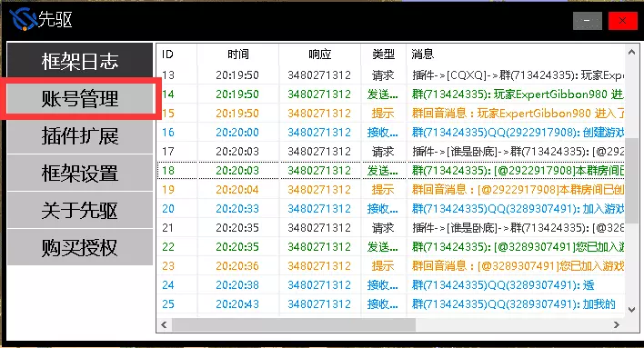Go to 框架设置 page

point(80,174)
